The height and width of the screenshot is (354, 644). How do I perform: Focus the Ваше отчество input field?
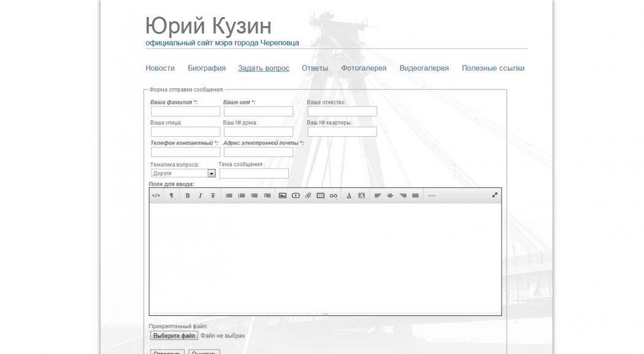click(x=342, y=111)
